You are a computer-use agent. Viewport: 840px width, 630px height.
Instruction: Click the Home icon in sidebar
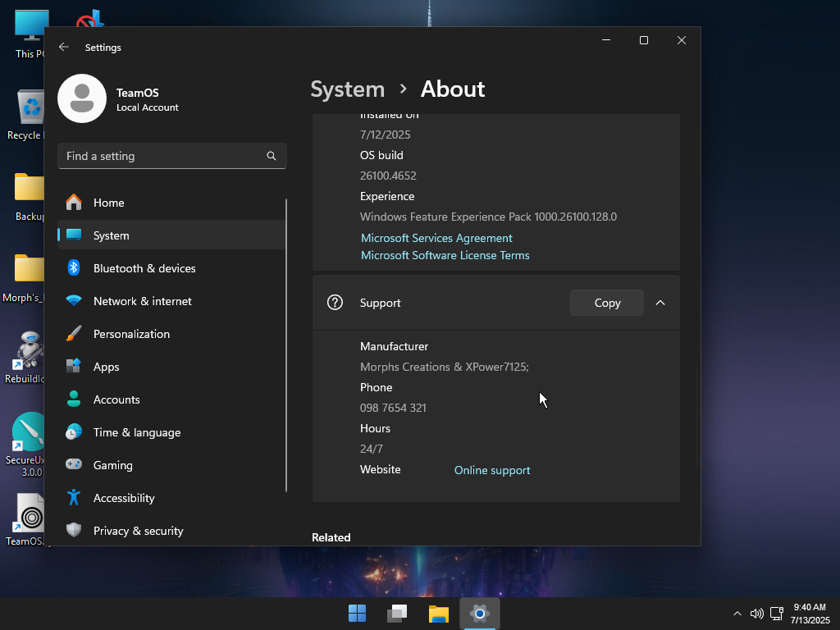pos(74,203)
